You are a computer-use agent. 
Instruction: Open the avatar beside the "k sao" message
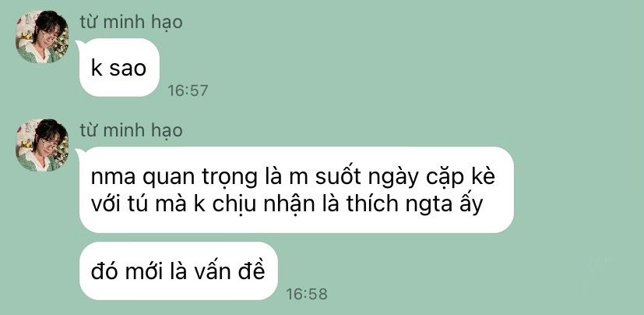click(x=42, y=37)
